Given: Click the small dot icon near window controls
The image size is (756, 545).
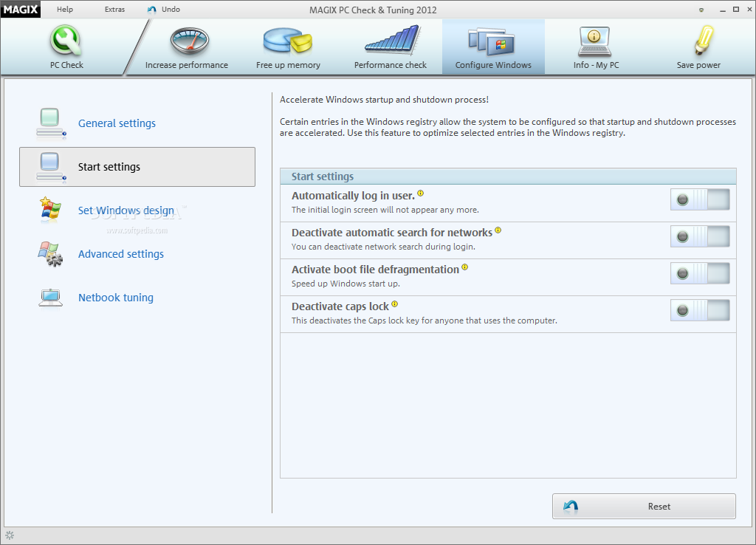Looking at the screenshot, I should [701, 10].
